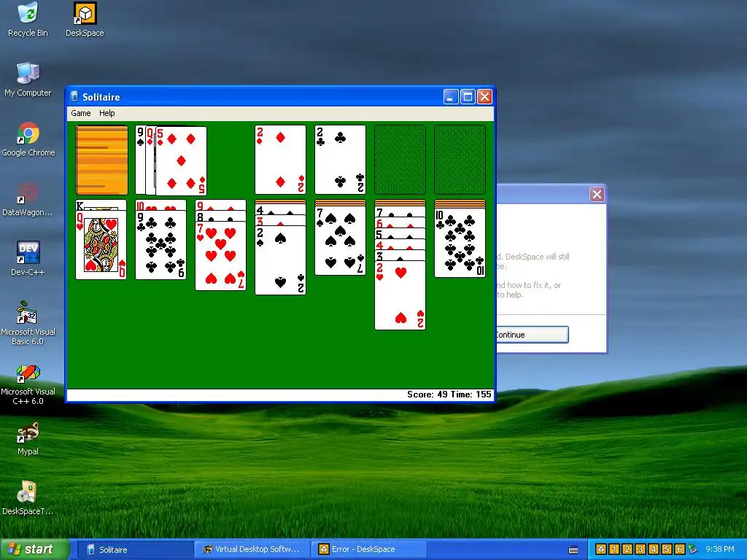Click Continue in the DeskSpace error dialog
This screenshot has height=560, width=747.
[532, 334]
